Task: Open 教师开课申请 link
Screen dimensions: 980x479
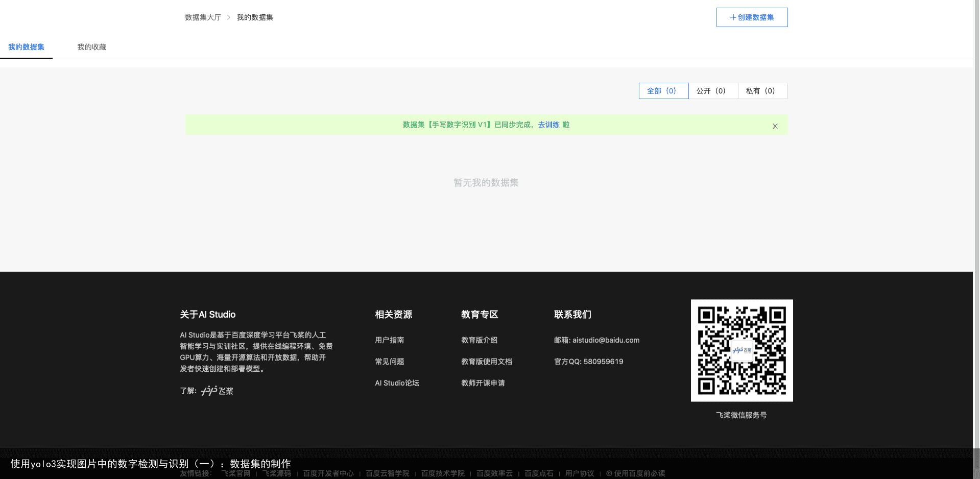Action: pyautogui.click(x=483, y=383)
